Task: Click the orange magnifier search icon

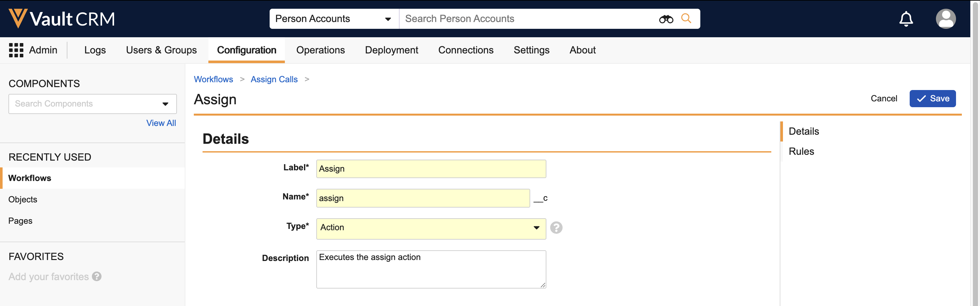Action: pos(686,18)
